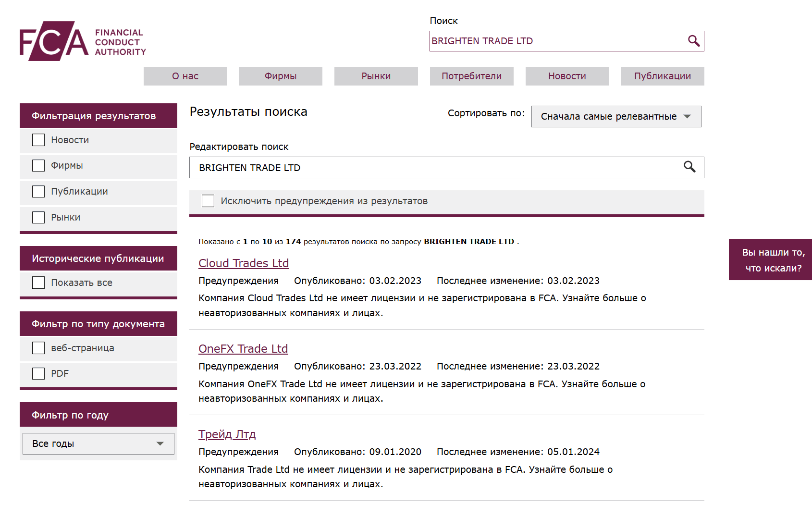Open the Cloud Trades Ltd result link
Screen dimensions: 812x505
pyautogui.click(x=244, y=263)
